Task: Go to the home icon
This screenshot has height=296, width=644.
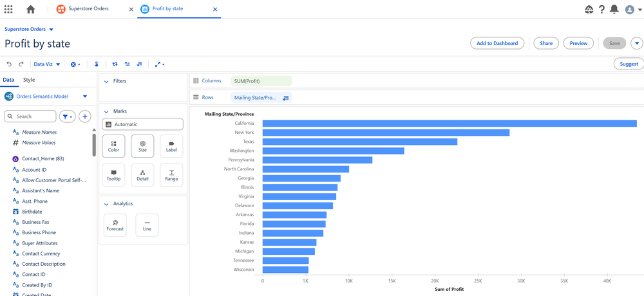Action: (x=30, y=10)
